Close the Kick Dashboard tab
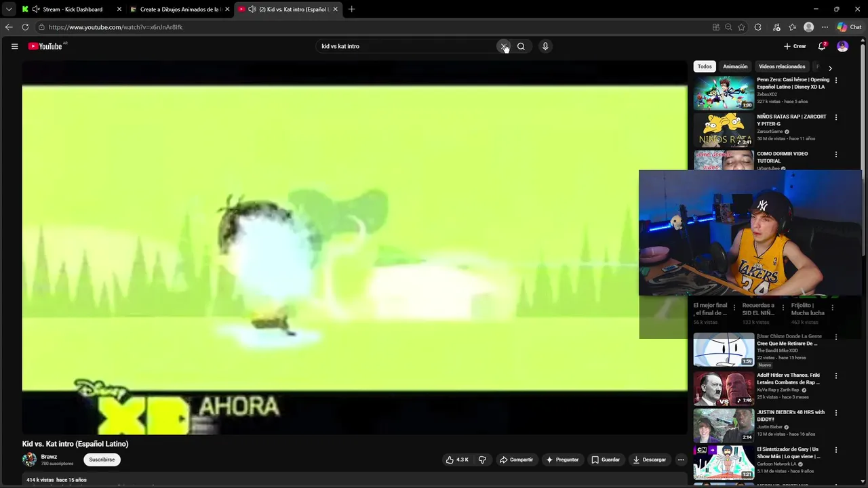 (x=119, y=9)
